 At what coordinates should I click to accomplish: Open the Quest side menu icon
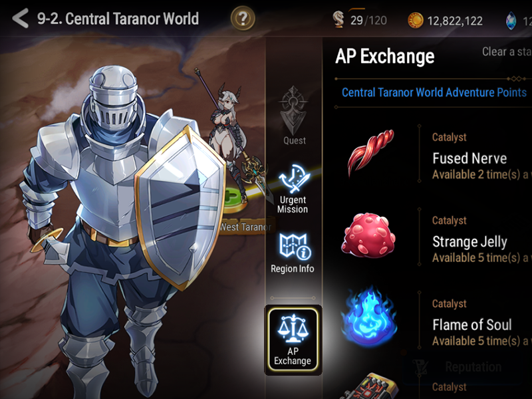[294, 115]
